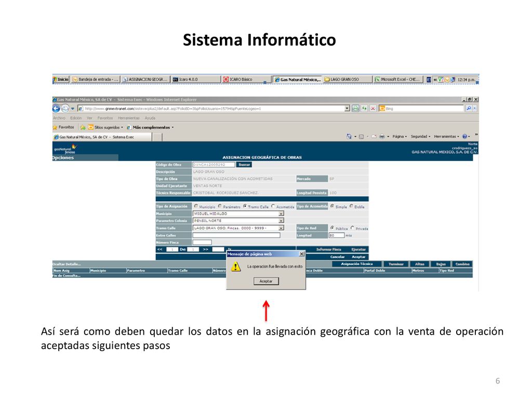Switch to ICARO Básico taskbar item
The width and height of the screenshot is (532, 399).
(246, 79)
